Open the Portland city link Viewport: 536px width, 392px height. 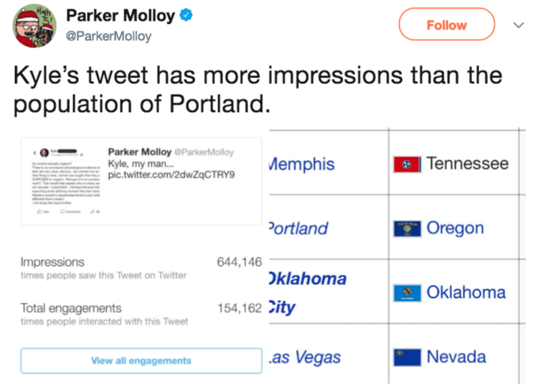click(298, 228)
